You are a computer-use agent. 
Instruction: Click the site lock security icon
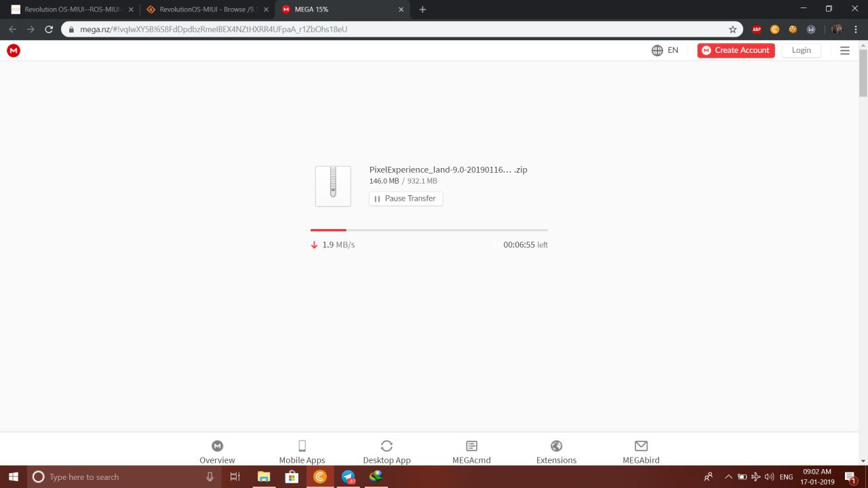click(71, 29)
